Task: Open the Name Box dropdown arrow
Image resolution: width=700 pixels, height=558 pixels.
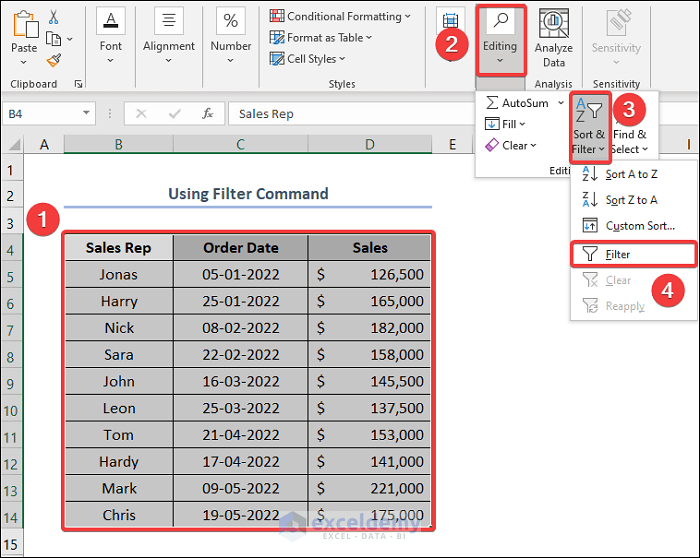Action: [86, 113]
